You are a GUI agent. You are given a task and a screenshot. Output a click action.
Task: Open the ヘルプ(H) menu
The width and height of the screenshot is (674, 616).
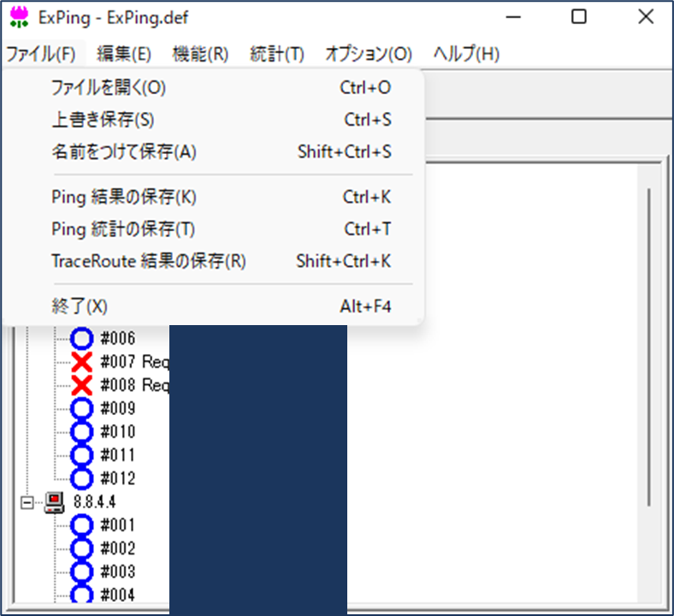point(466,54)
